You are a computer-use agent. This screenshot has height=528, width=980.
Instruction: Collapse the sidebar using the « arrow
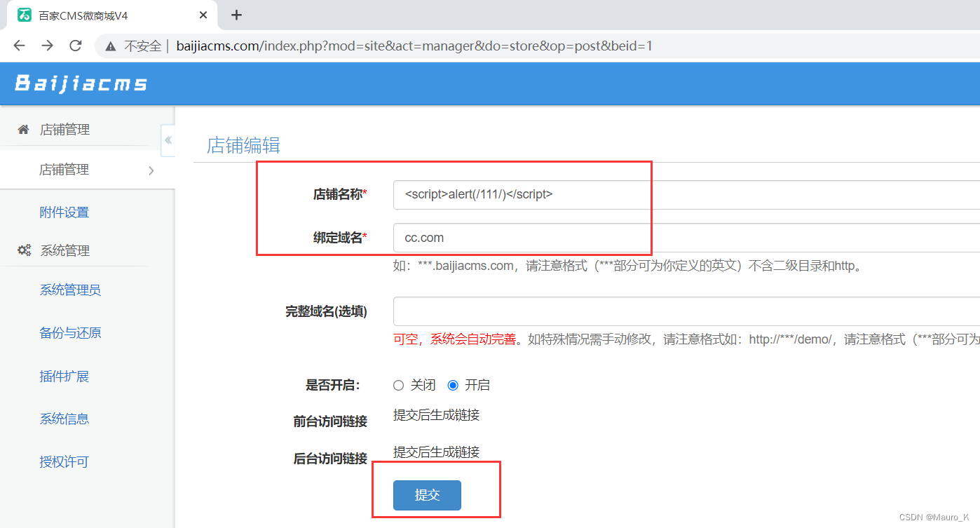tap(168, 140)
